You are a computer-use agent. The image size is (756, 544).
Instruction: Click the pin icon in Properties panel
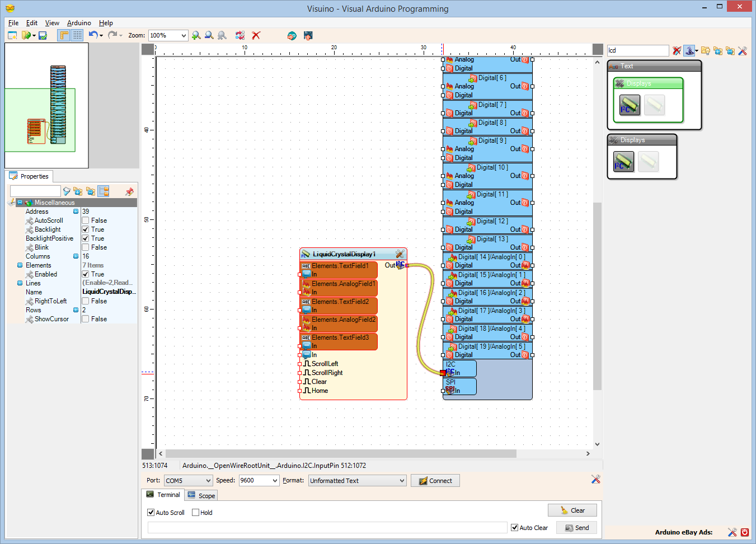click(x=129, y=191)
